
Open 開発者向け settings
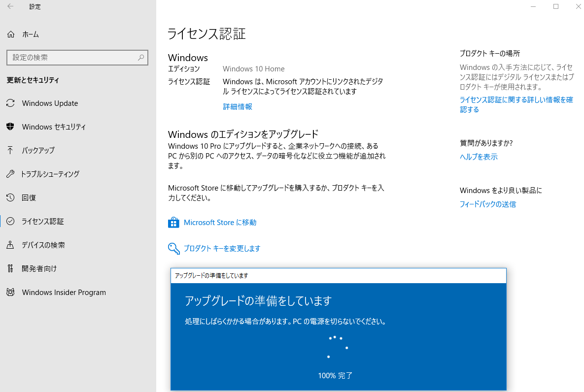point(39,268)
